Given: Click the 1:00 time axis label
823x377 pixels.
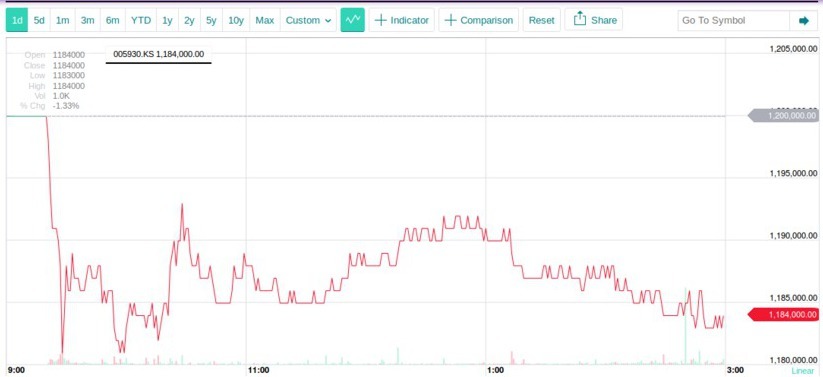Looking at the screenshot, I should click(x=495, y=370).
